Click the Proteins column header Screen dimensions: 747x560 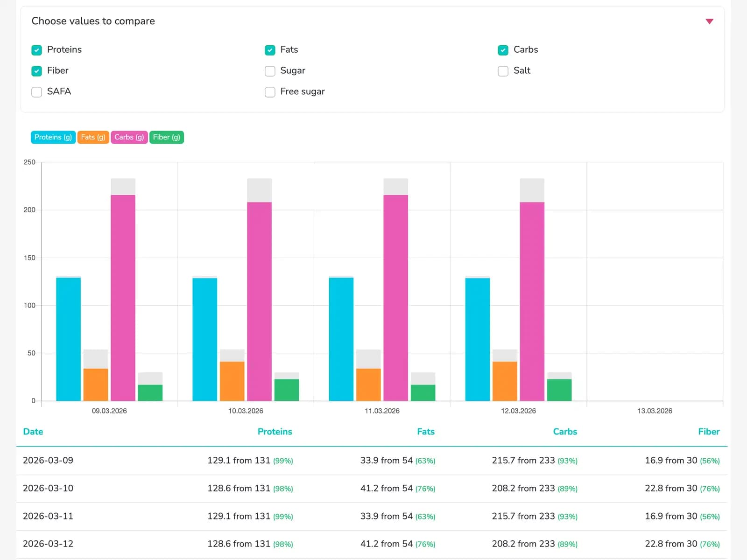pyautogui.click(x=275, y=432)
